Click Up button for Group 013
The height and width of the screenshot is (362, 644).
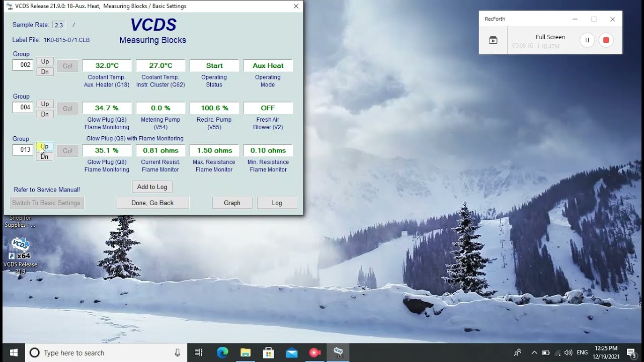pyautogui.click(x=45, y=146)
